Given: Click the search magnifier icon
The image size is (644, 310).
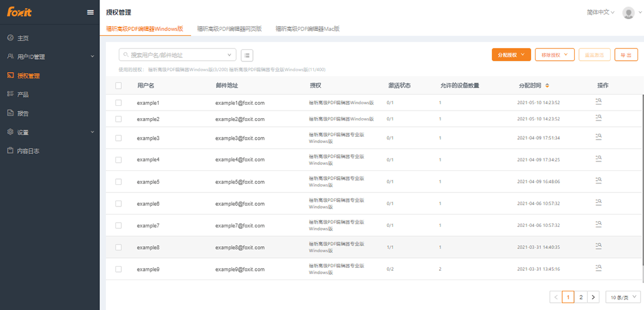Looking at the screenshot, I should (x=126, y=54).
